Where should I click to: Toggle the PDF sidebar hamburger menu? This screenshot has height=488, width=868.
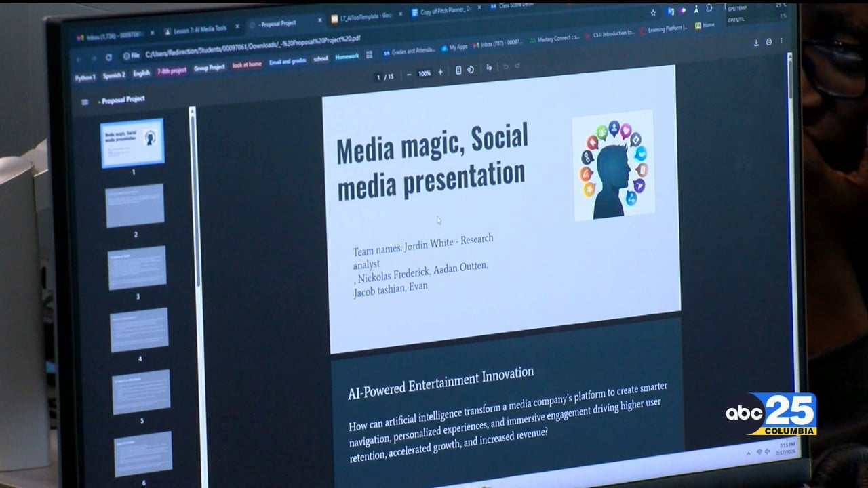pyautogui.click(x=85, y=102)
